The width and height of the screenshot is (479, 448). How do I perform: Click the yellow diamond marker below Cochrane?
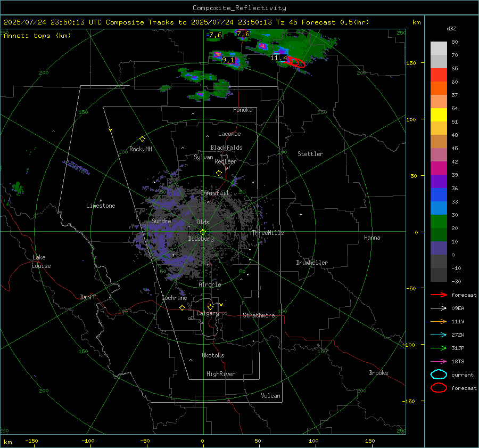click(182, 308)
